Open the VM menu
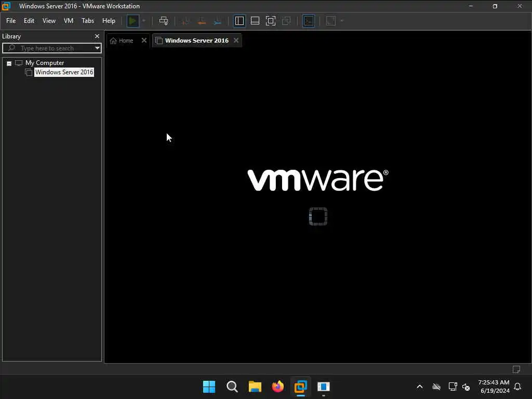 69,21
